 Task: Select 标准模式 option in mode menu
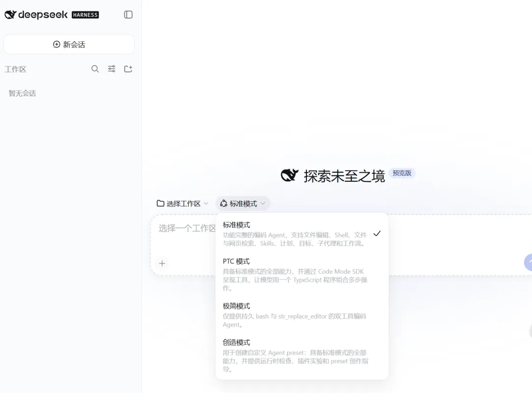(x=301, y=234)
